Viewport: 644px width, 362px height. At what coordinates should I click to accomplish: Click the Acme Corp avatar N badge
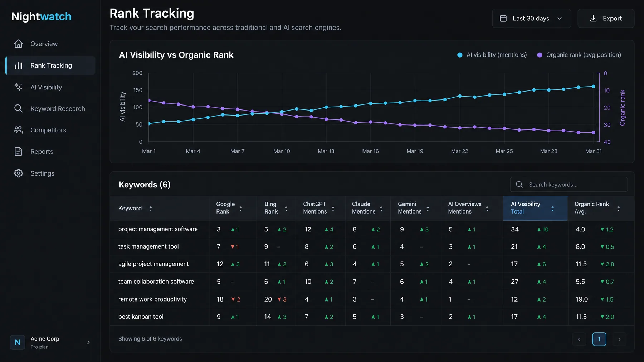coord(18,342)
